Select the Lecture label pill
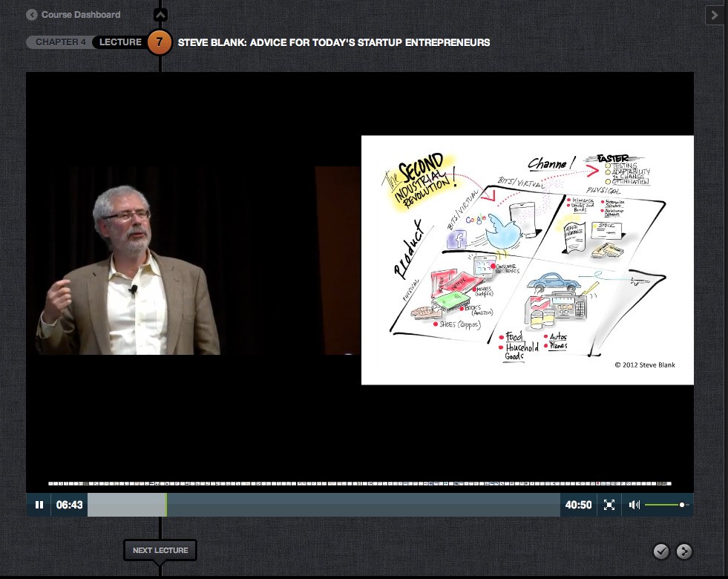 tap(119, 42)
